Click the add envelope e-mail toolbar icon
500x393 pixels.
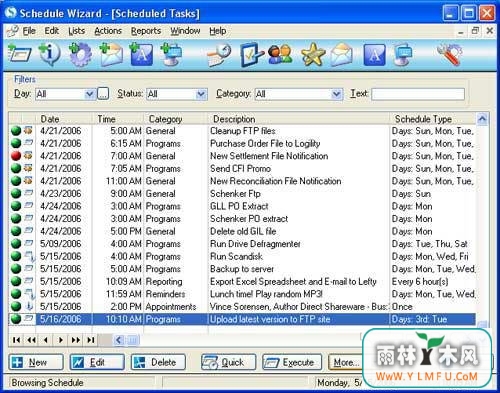pos(111,54)
